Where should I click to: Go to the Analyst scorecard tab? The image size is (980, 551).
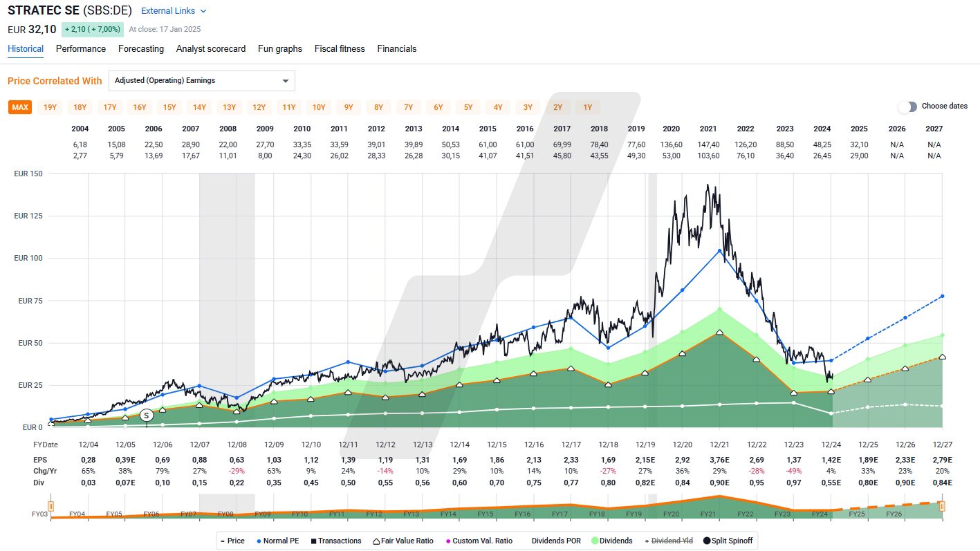[x=211, y=49]
